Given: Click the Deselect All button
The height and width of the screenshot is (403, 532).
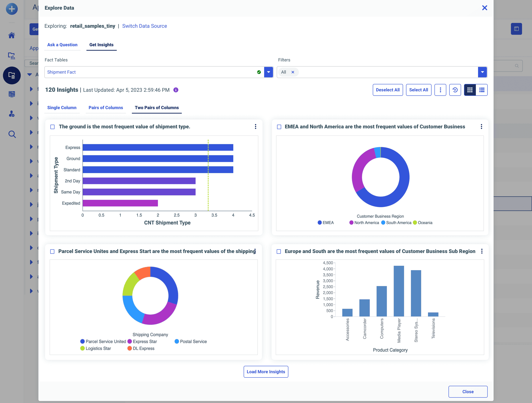Looking at the screenshot, I should point(388,90).
